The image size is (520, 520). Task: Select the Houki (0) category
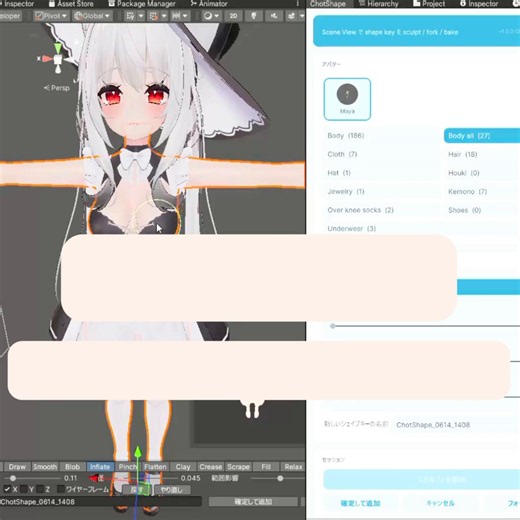pos(482,173)
